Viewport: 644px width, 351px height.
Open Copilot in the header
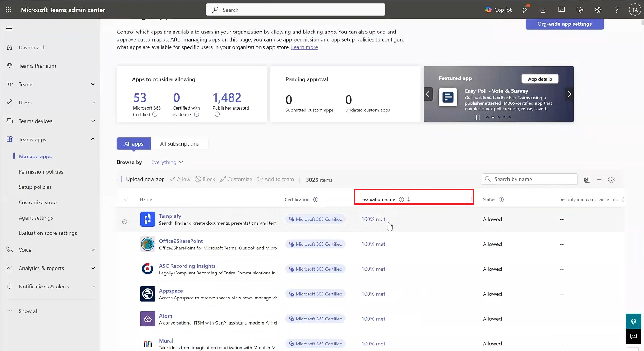pyautogui.click(x=498, y=10)
